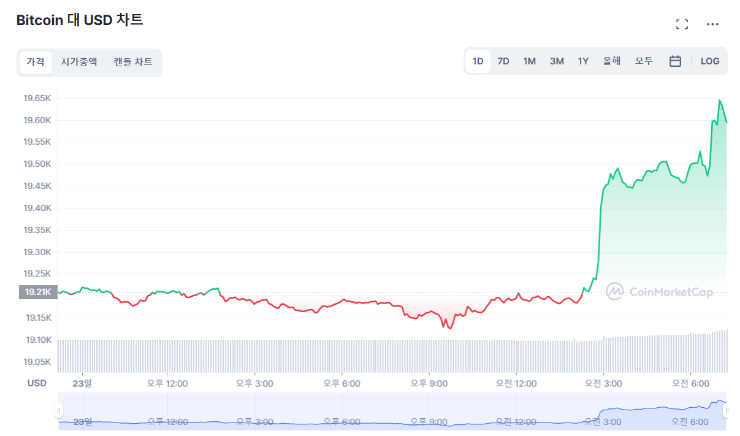Show the 모두 all-time range
Image resolution: width=740 pixels, height=436 pixels.
pyautogui.click(x=644, y=61)
